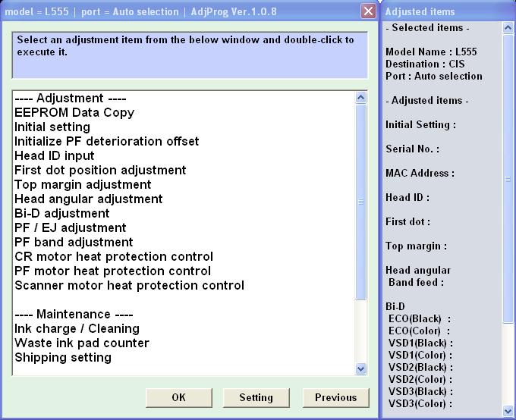
Task: Select Bi-D adjustment item
Action: (62, 214)
